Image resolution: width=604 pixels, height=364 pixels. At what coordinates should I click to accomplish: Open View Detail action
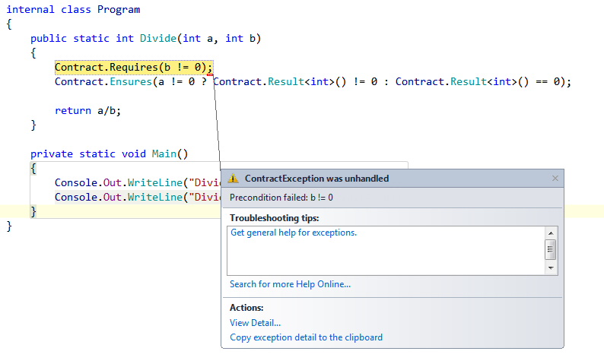point(255,323)
